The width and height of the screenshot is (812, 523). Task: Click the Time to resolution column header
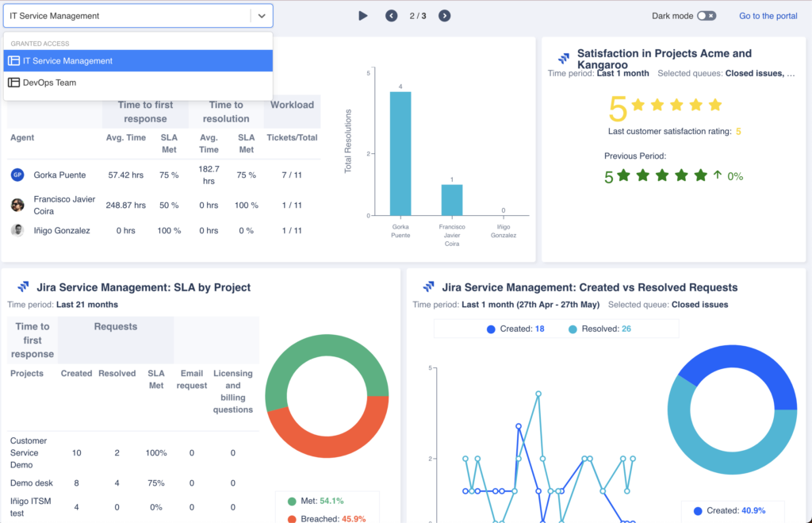(x=226, y=111)
